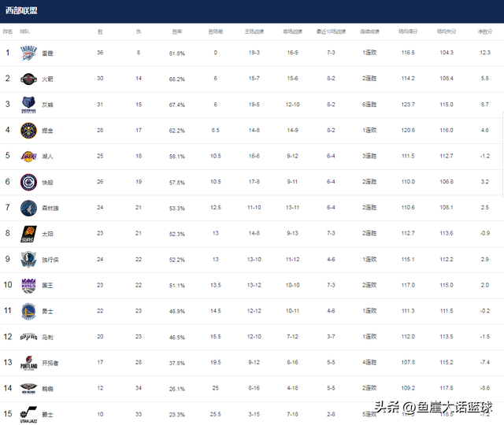Click the 12.3 net points cell
Viewport: 504px width, 425px height.
point(485,53)
